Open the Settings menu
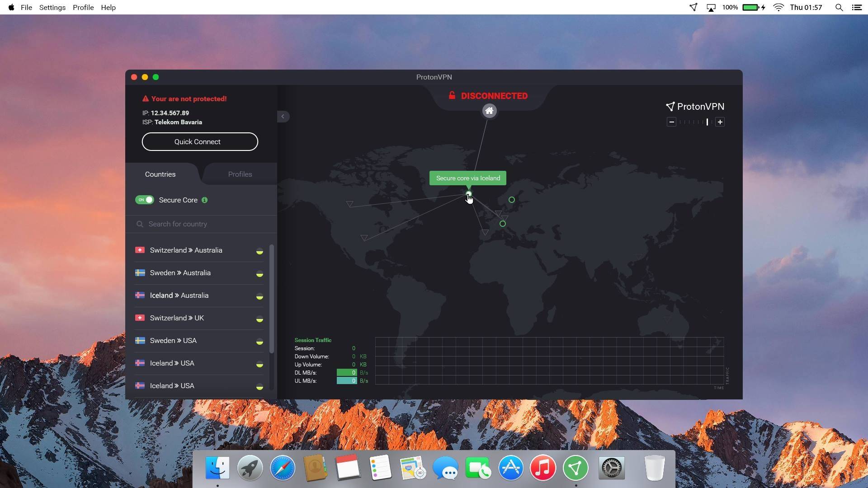The image size is (868, 488). (52, 7)
